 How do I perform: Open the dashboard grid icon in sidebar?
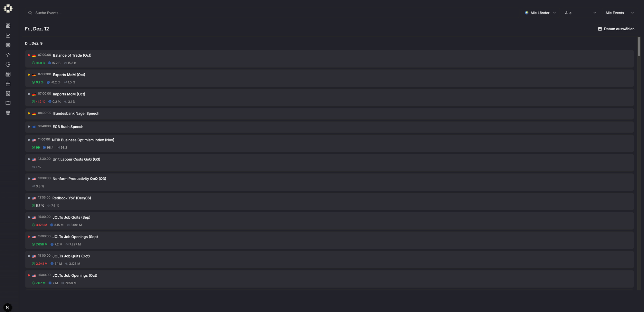tap(8, 26)
